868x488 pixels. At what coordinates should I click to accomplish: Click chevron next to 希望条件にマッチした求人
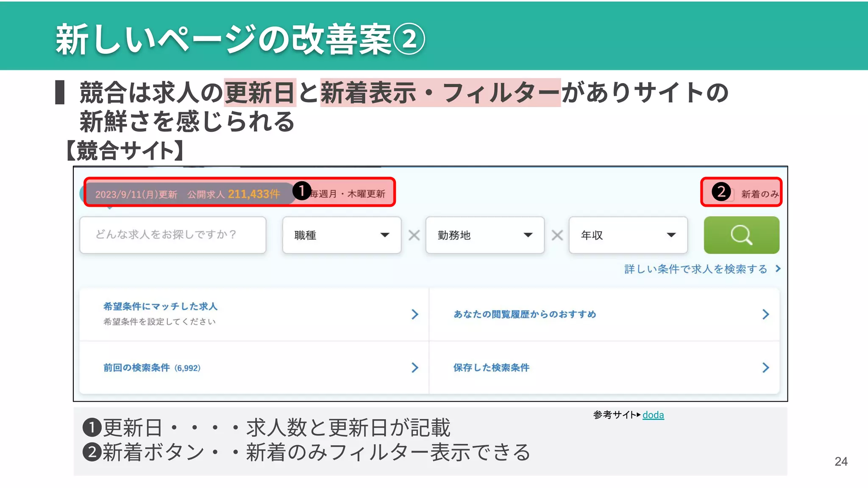[415, 314]
